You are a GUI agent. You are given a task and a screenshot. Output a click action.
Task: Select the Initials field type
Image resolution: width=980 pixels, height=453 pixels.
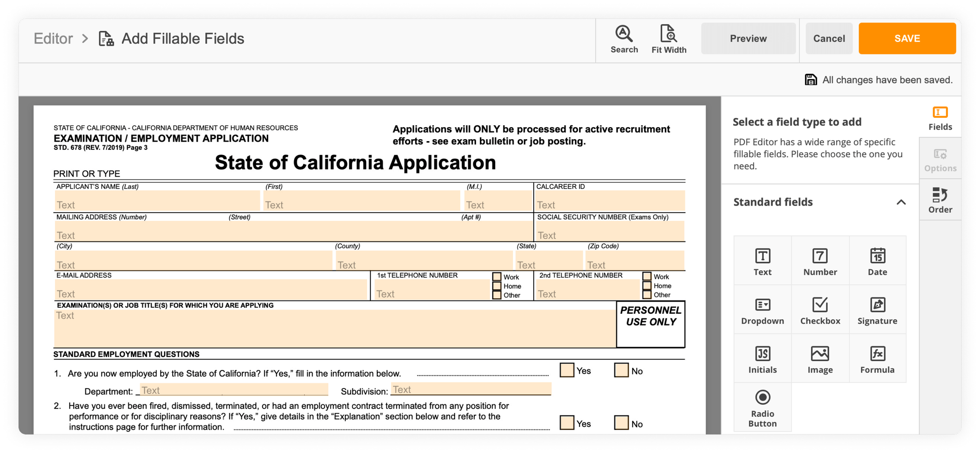click(762, 359)
